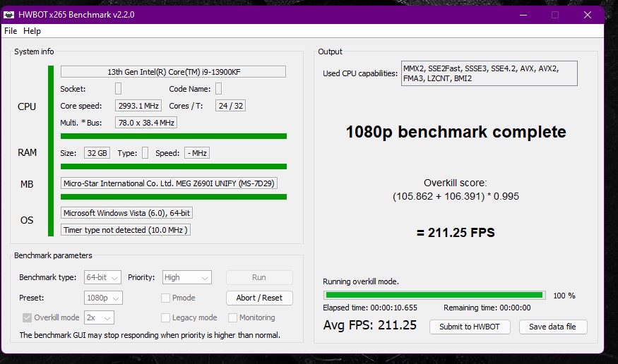Click the Remaining time 00:00:00 text
Screen dimensions: 618x364
pyautogui.click(x=487, y=308)
